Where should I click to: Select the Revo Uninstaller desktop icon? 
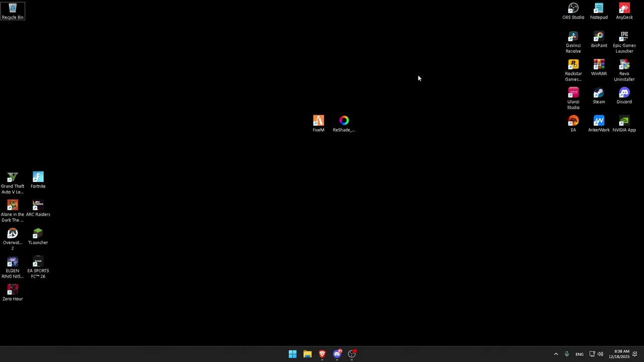click(x=624, y=70)
